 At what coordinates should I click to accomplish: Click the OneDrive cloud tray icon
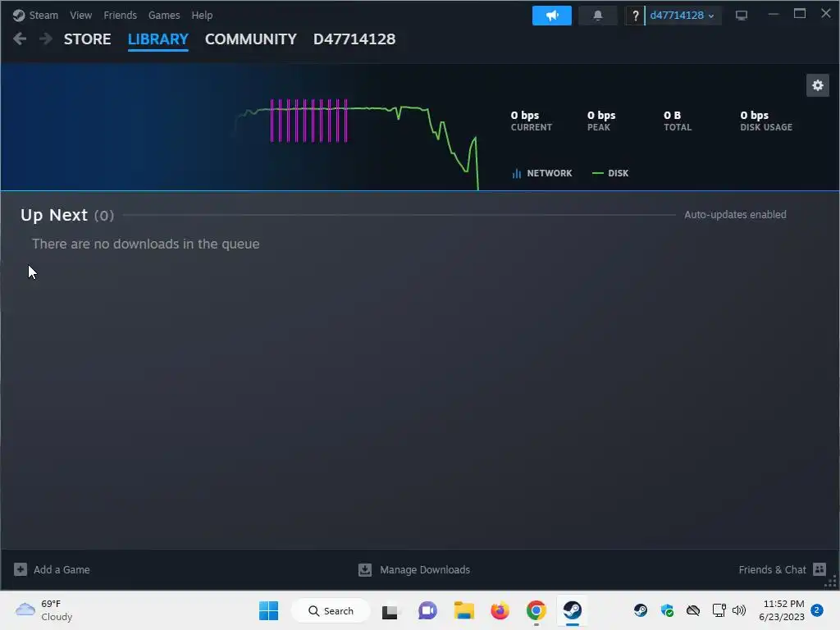point(693,610)
